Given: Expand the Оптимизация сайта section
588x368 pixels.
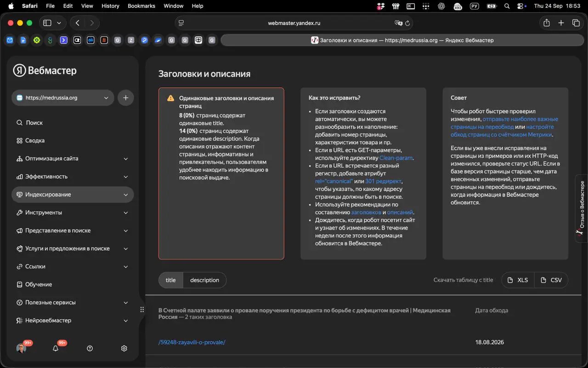Looking at the screenshot, I should 73,159.
